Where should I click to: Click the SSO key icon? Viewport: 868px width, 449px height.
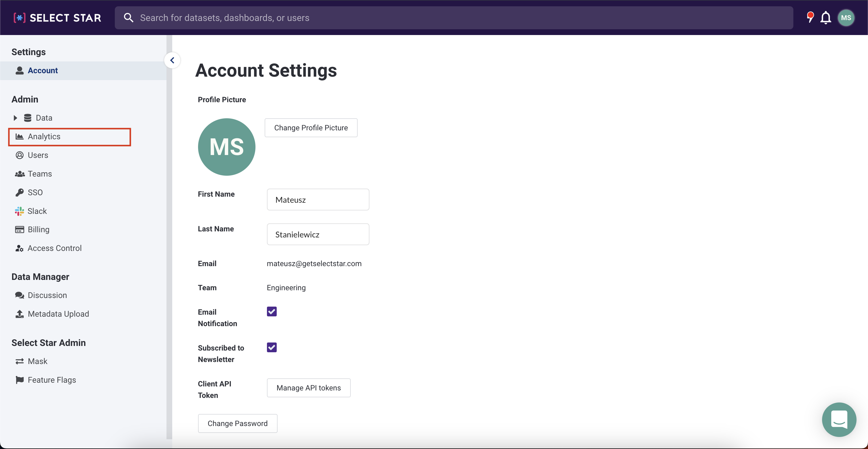(x=20, y=192)
